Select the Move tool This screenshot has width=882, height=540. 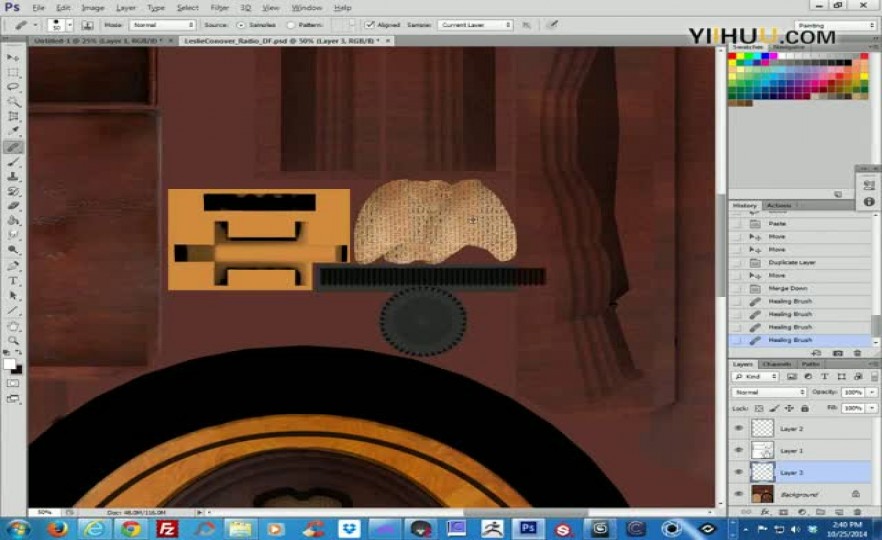click(x=13, y=57)
